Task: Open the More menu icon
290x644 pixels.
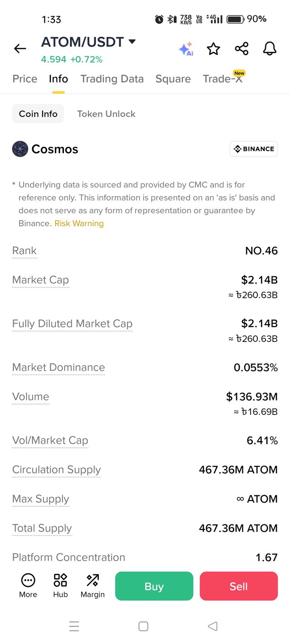Action: (x=28, y=586)
